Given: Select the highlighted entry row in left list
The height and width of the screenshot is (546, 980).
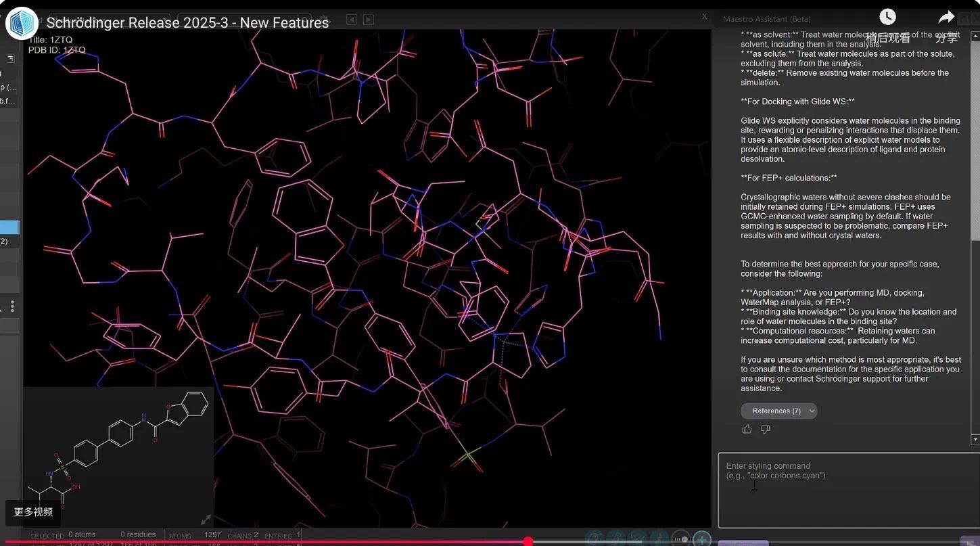Looking at the screenshot, I should click(x=9, y=227).
